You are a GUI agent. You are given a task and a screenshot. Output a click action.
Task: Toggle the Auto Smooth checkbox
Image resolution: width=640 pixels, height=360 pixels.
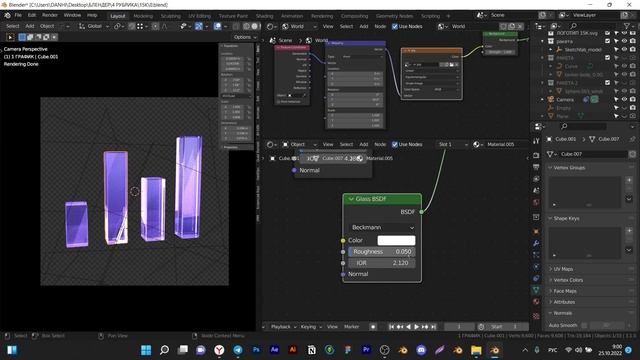584,325
